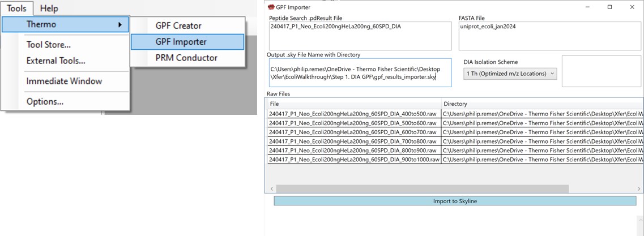Screen dimensions: 644x236
Task: Click the scroll-left arrow of raw files table
Action: [271, 189]
